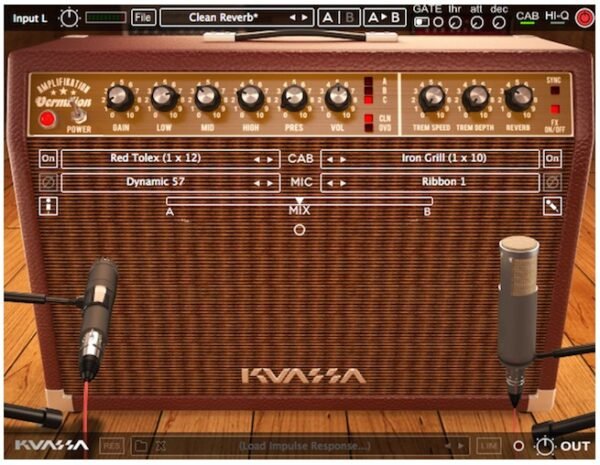Viewport: 600px width, 465px height.
Task: Select amp channel A LED
Action: coord(368,82)
